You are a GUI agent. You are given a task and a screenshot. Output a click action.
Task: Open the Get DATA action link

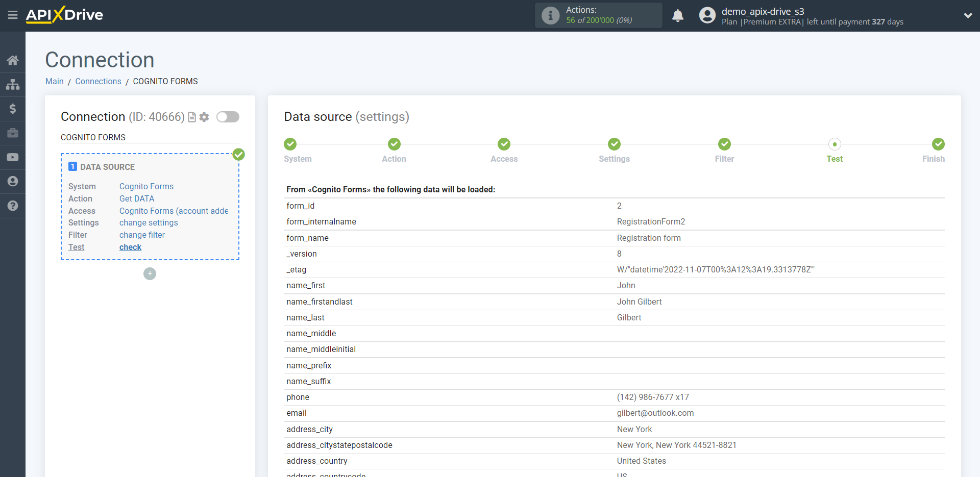(137, 199)
